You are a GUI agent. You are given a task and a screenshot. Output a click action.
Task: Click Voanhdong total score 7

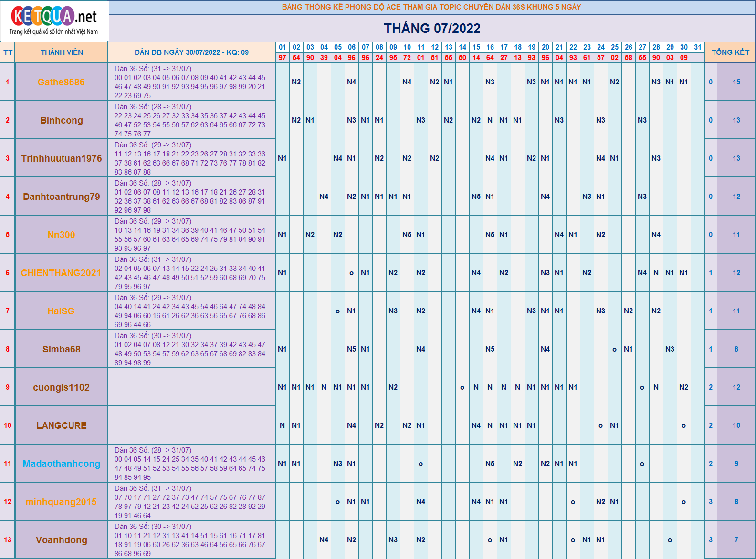click(x=736, y=540)
